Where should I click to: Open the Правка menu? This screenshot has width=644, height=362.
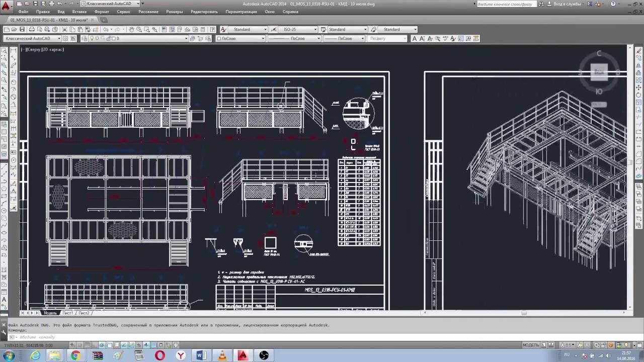[43, 12]
